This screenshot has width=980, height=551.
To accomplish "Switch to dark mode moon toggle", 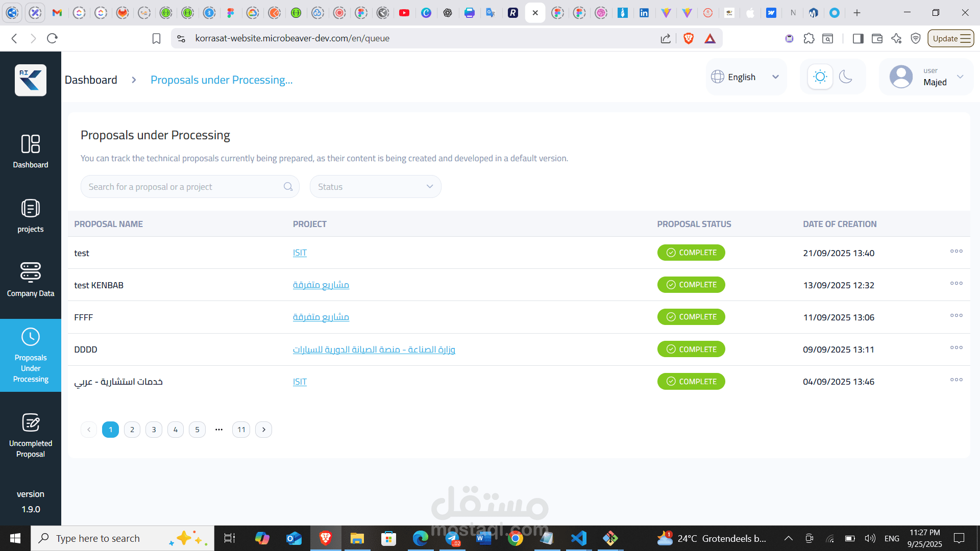I will tap(846, 77).
